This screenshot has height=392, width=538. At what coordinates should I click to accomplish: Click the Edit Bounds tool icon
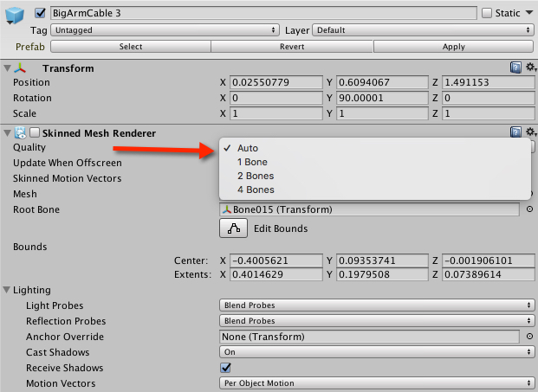[232, 228]
